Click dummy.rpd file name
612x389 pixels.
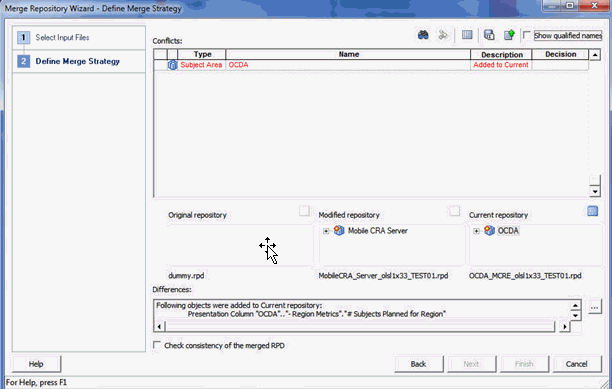(x=186, y=276)
